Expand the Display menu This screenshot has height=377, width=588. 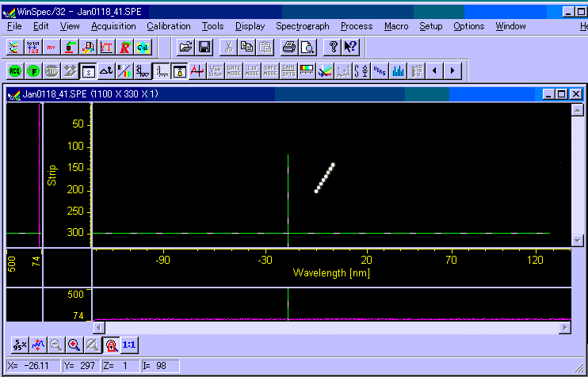point(250,26)
